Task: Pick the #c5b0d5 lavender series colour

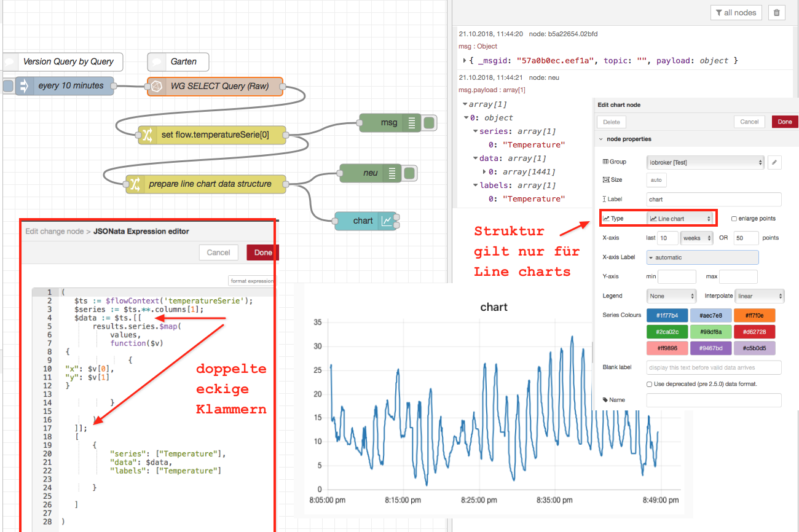Action: coord(755,348)
